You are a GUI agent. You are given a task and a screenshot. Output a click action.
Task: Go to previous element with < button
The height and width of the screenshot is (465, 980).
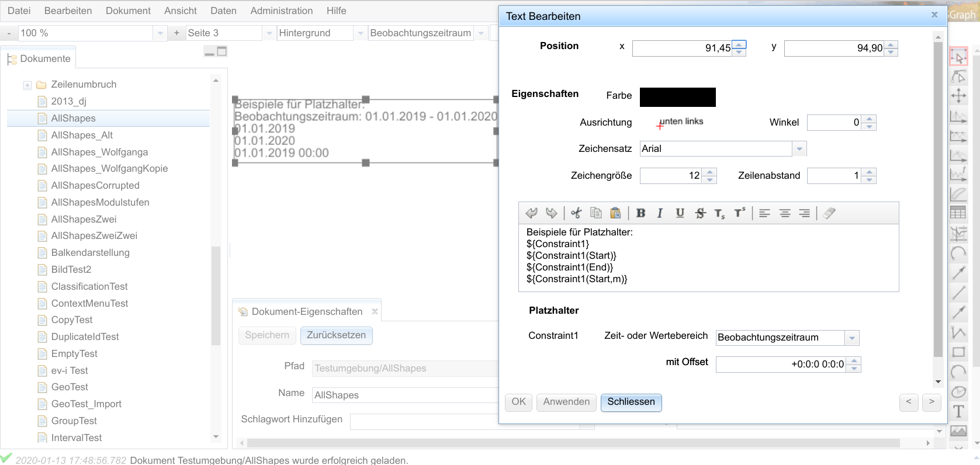click(909, 402)
